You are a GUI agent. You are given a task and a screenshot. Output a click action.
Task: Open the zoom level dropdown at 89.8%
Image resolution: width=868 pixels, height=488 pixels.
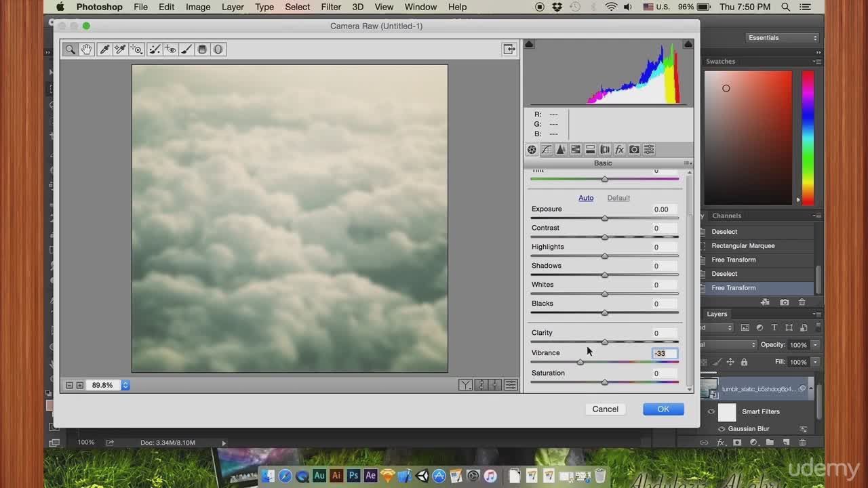pyautogui.click(x=125, y=385)
